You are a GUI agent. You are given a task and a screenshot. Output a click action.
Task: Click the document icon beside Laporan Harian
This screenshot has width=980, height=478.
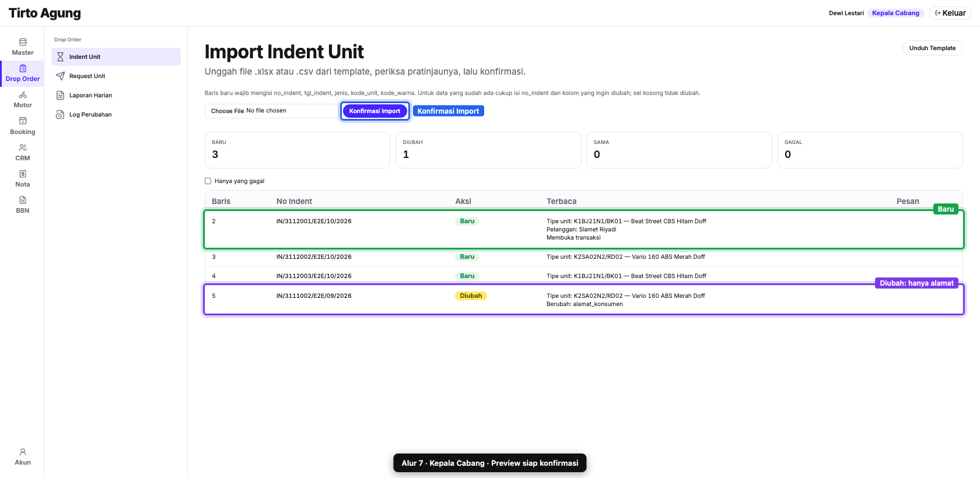point(60,95)
